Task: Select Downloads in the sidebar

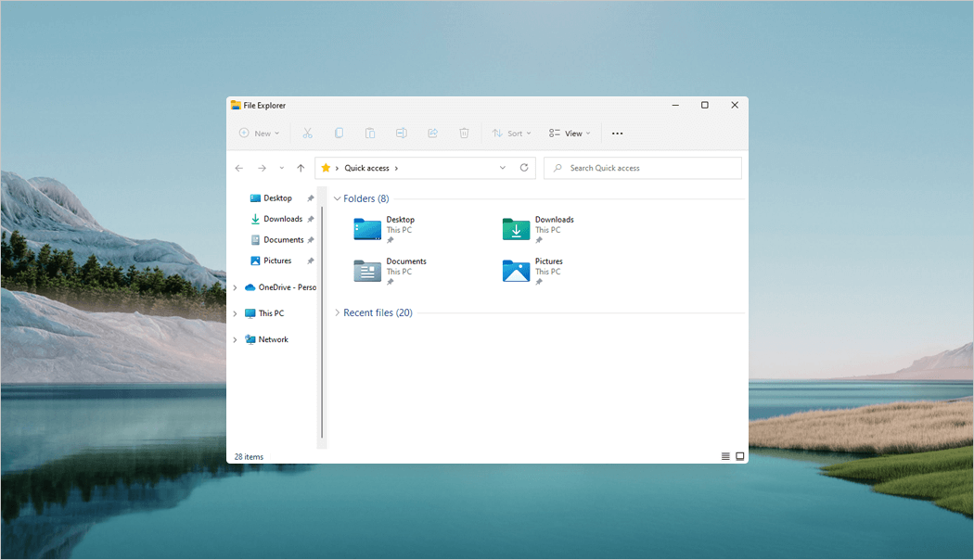Action: [282, 219]
